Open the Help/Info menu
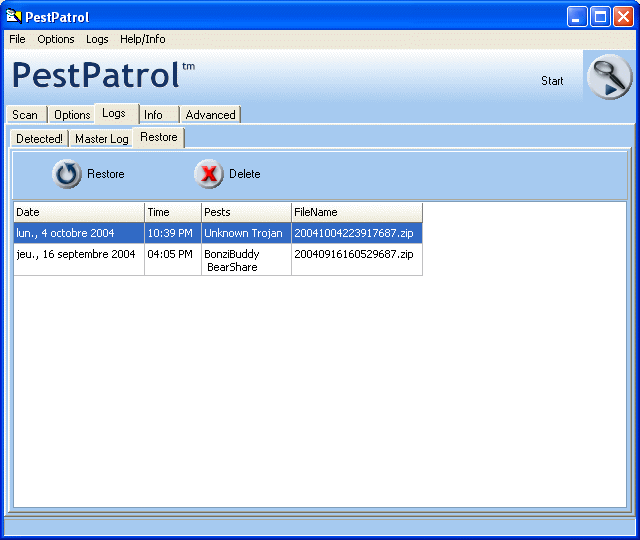The image size is (640, 540). point(142,39)
